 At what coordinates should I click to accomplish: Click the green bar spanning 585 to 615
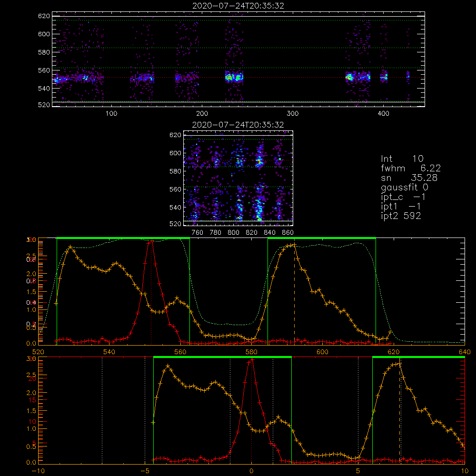(x=322, y=238)
